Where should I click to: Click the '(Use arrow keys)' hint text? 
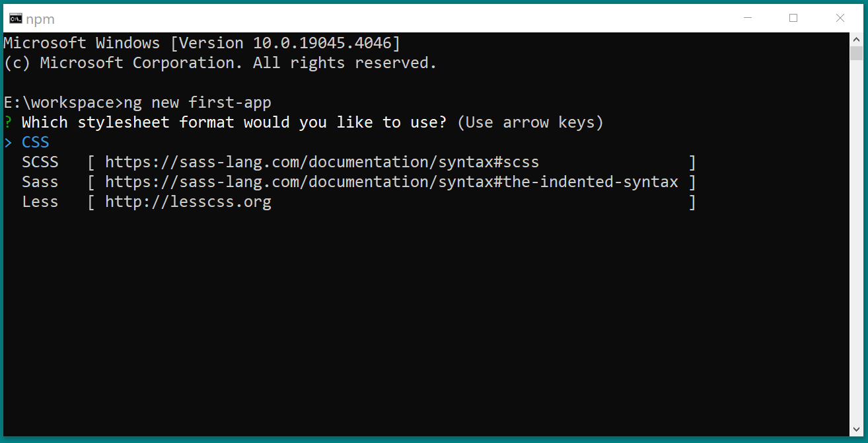tap(530, 122)
